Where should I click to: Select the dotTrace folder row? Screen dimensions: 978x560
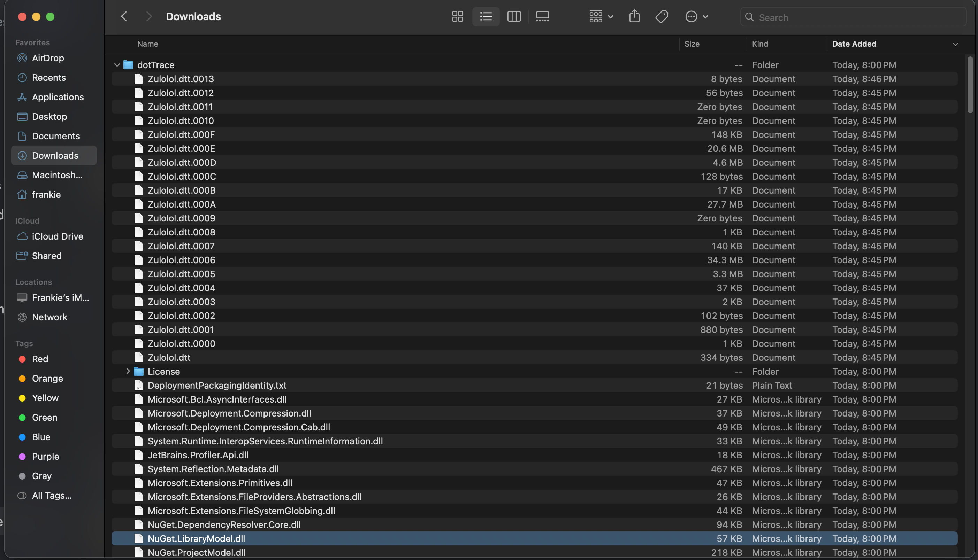(534, 65)
